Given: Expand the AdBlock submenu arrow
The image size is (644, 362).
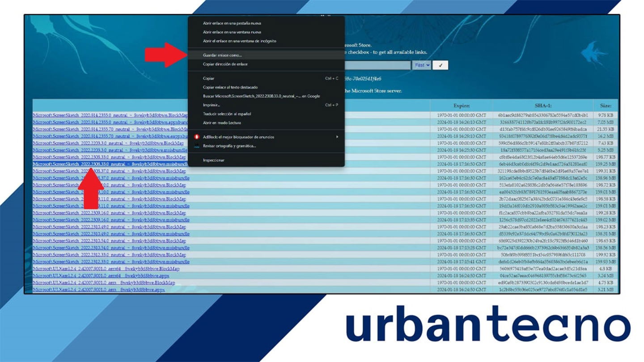Looking at the screenshot, I should click(x=337, y=137).
